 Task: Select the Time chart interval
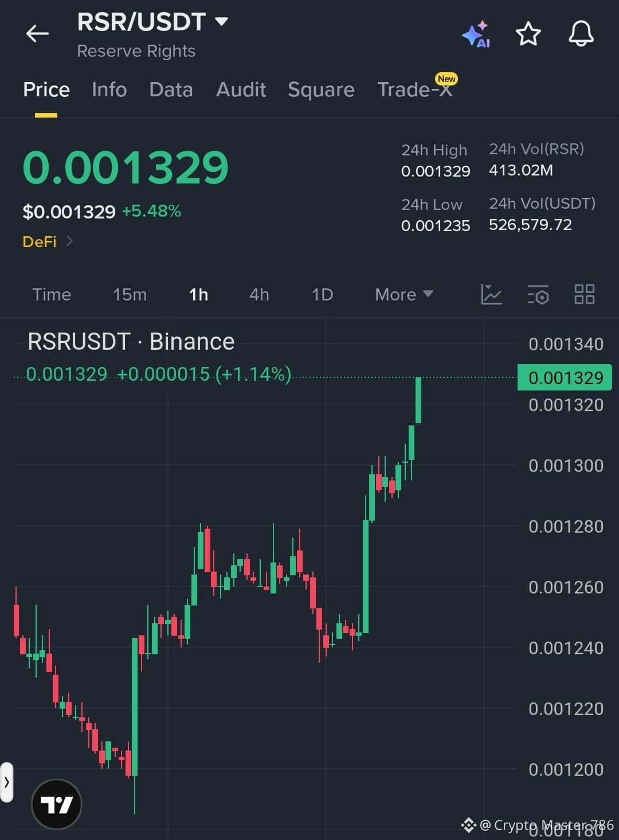[x=52, y=294]
